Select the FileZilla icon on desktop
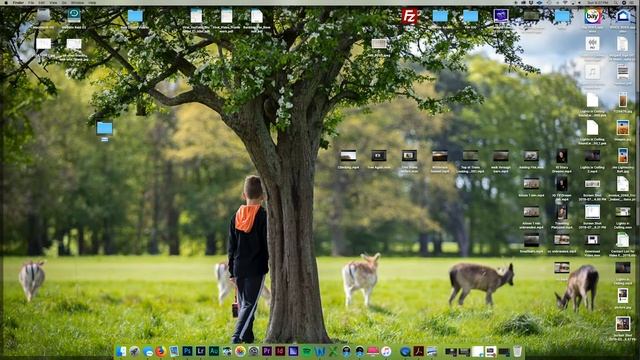This screenshot has width=640, height=360. click(x=409, y=16)
